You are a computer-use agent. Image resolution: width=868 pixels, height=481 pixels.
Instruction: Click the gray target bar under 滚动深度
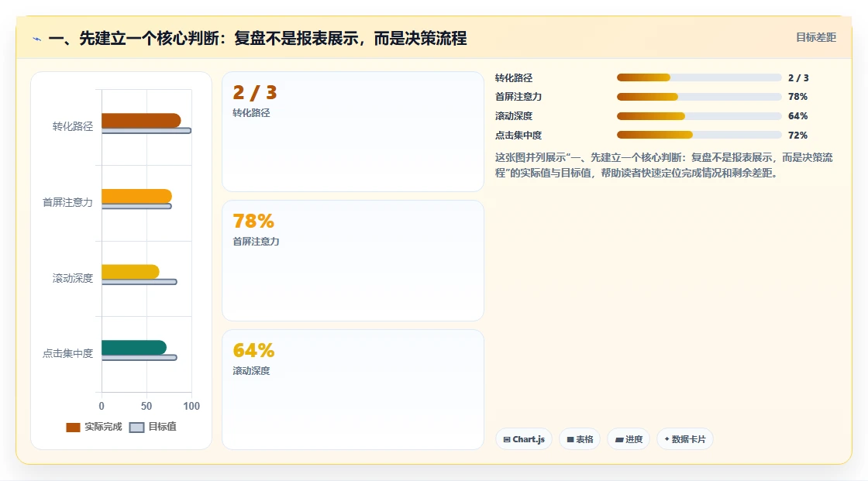click(x=139, y=282)
